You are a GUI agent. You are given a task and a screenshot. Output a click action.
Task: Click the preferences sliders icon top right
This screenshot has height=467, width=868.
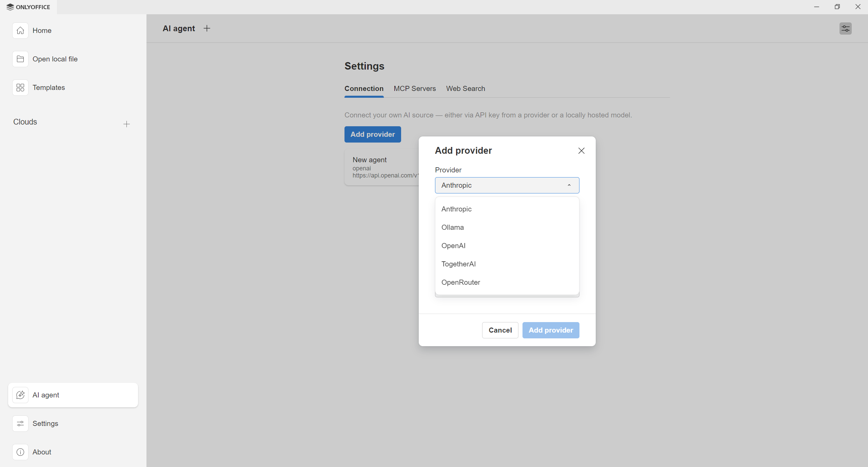tap(846, 28)
